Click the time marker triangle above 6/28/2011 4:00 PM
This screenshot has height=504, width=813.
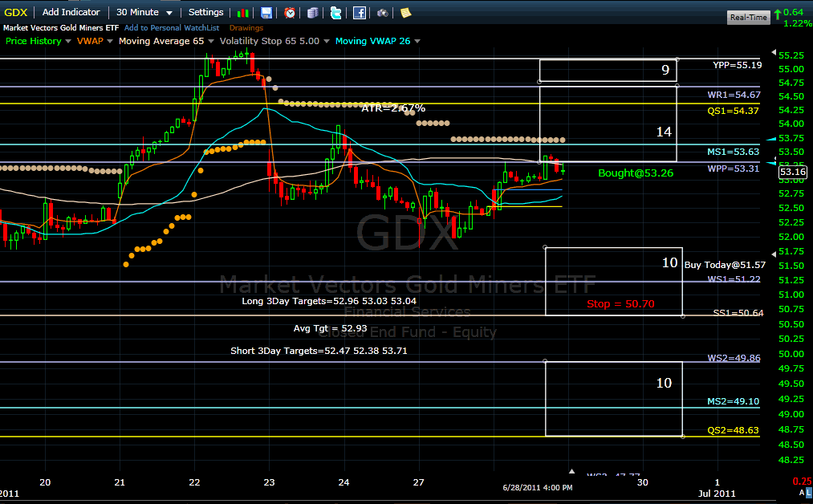[571, 471]
